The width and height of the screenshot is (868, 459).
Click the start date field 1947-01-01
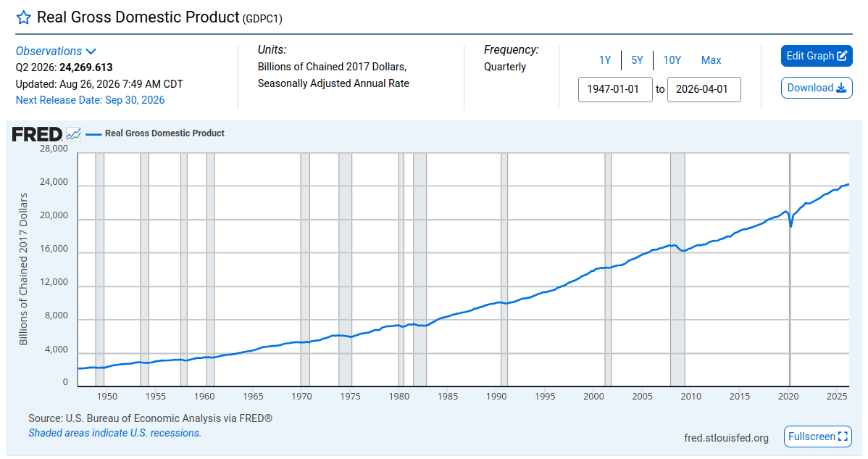pos(615,89)
